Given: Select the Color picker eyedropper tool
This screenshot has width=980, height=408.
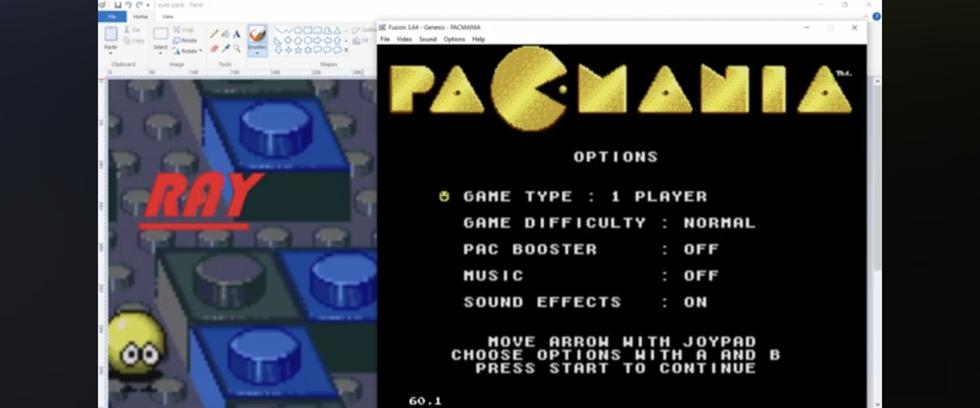Looking at the screenshot, I should (x=226, y=49).
